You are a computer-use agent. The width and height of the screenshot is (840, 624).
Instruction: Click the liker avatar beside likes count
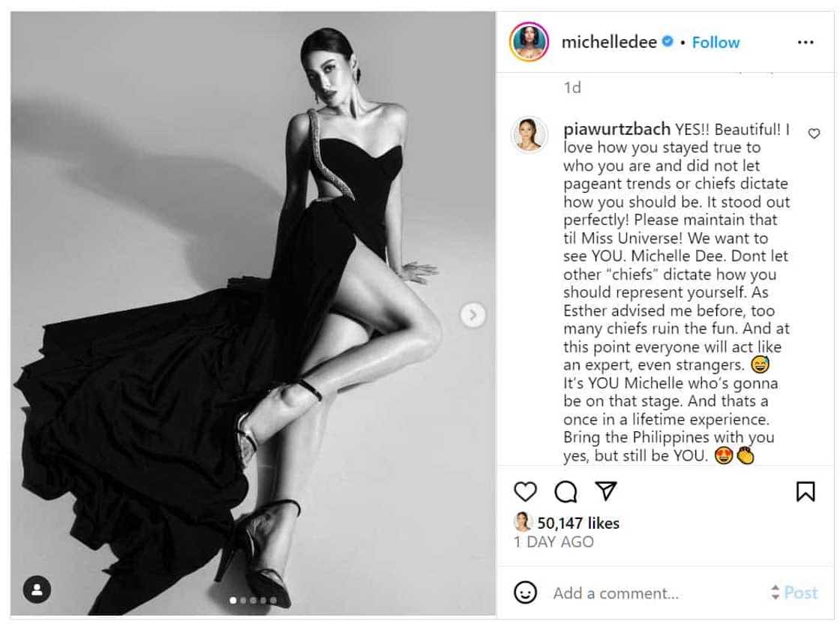click(x=522, y=522)
